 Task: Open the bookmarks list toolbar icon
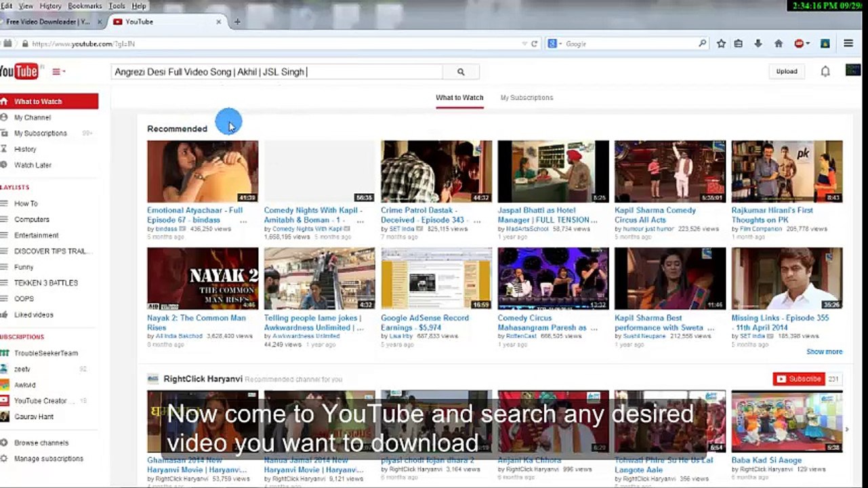(x=739, y=43)
